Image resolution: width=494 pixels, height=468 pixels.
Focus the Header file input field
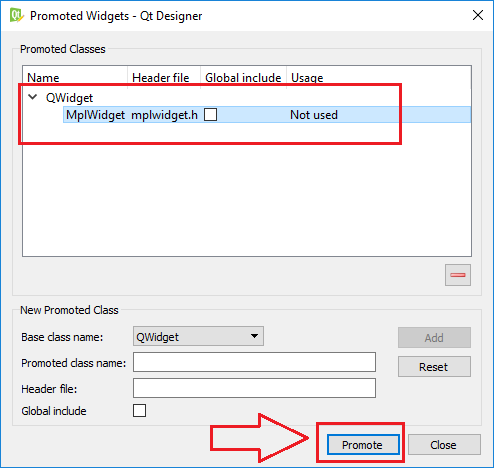pos(254,388)
